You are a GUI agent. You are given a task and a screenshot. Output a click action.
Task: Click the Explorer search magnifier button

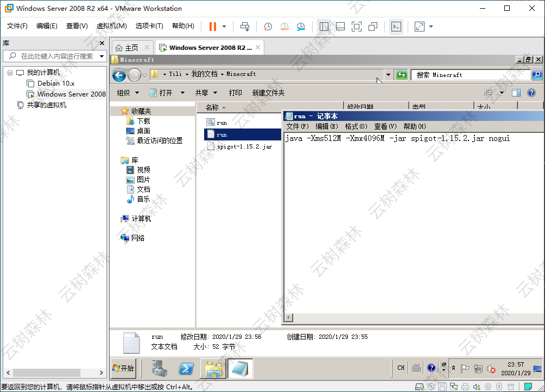[x=537, y=75]
